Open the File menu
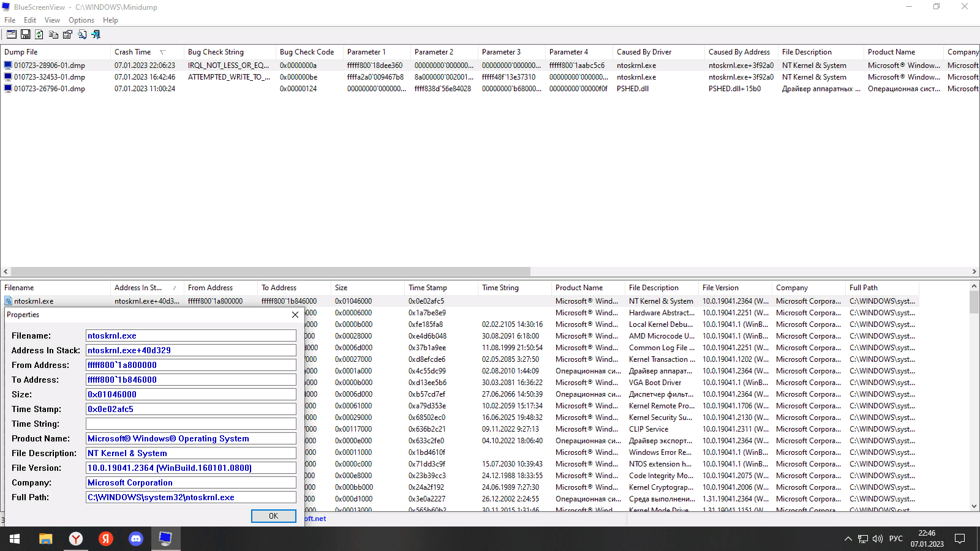This screenshot has width=980, height=551. 10,20
